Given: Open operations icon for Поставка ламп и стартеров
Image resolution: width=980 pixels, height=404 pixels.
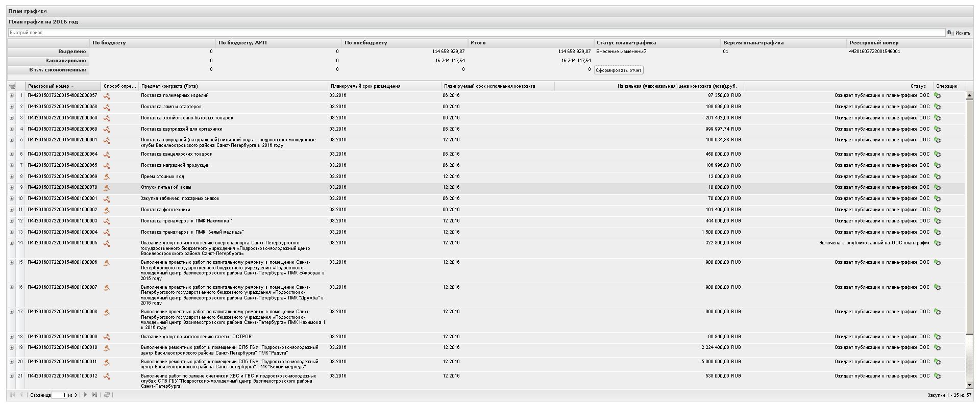Looking at the screenshot, I should (937, 107).
